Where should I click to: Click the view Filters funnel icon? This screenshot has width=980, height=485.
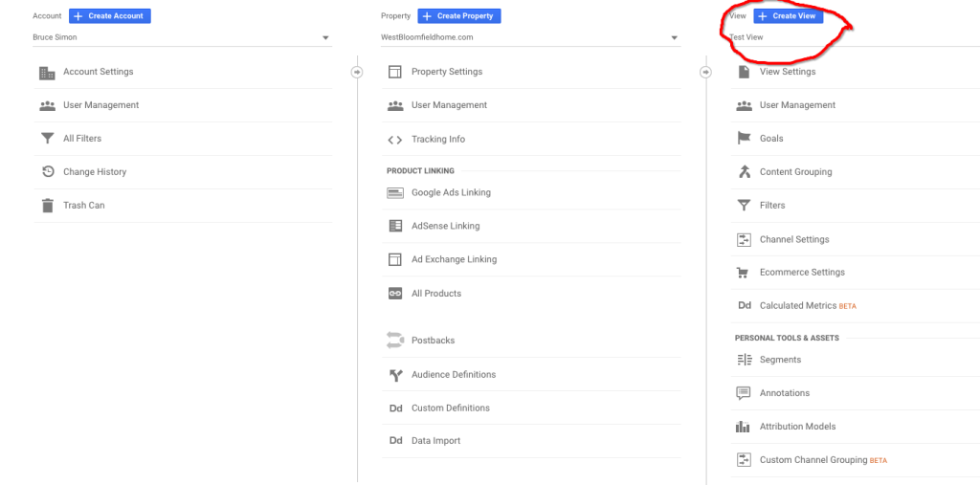coord(744,206)
